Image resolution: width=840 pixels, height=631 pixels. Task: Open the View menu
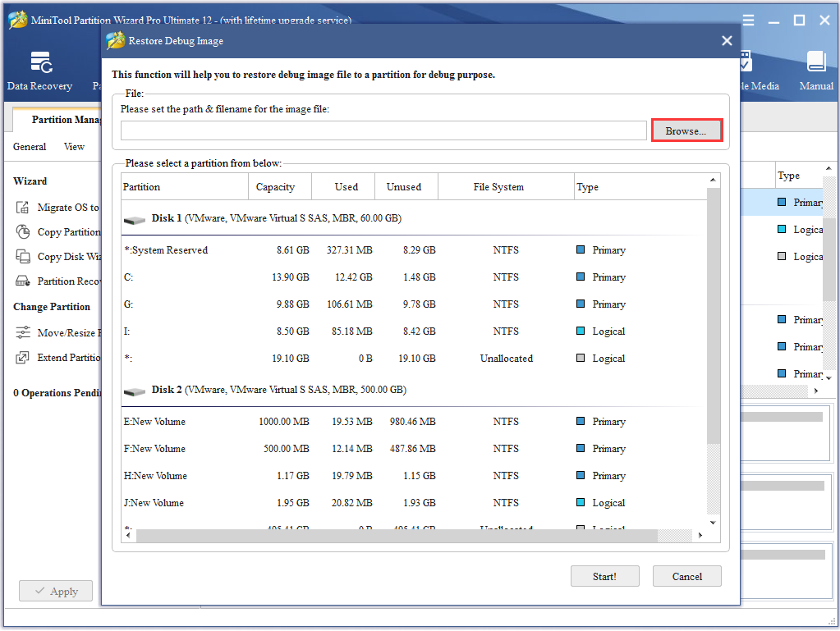(74, 147)
